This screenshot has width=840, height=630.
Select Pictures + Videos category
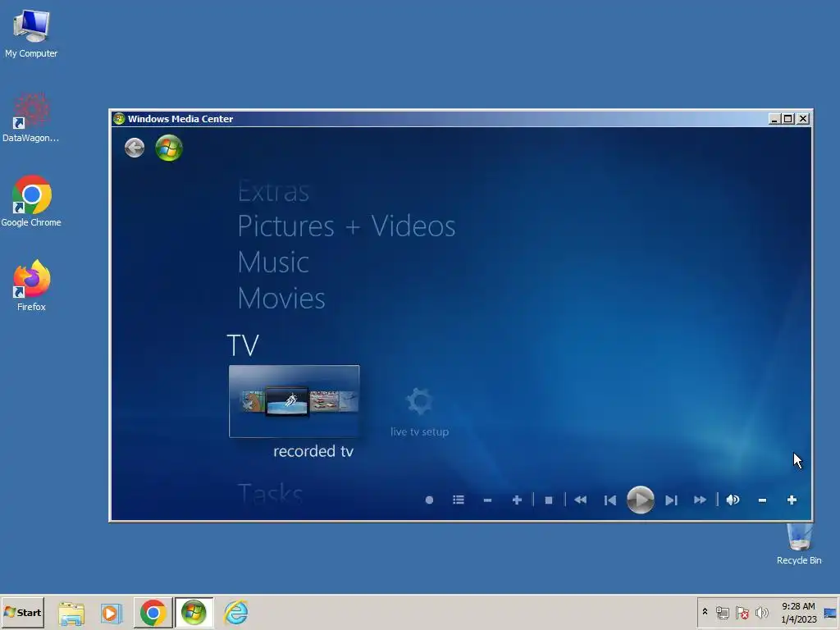click(347, 226)
